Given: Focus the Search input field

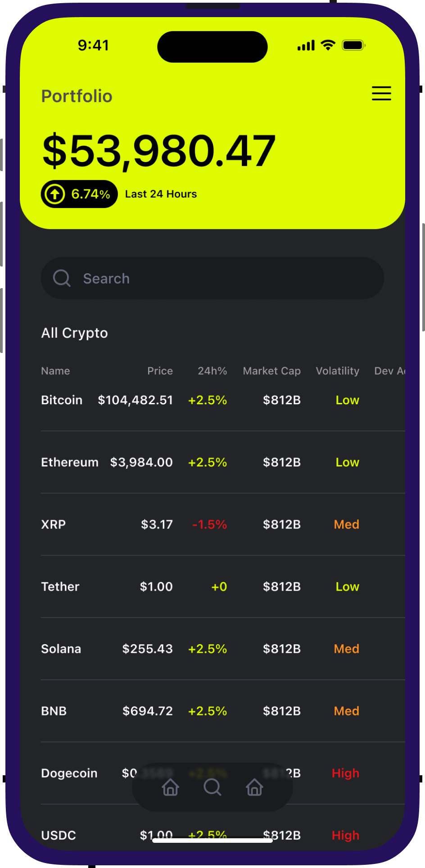Looking at the screenshot, I should tap(225, 278).
